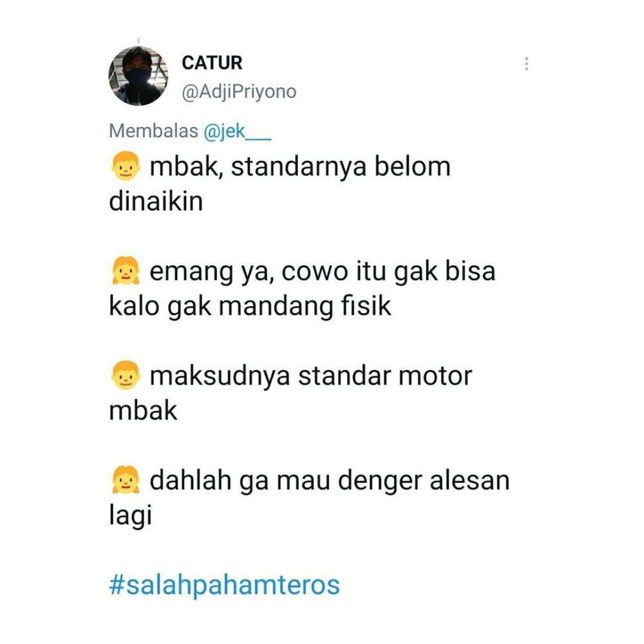Click the boy emoji before 'mbak, standarnya'
Viewport: 644px width, 644px height.
coord(126,166)
